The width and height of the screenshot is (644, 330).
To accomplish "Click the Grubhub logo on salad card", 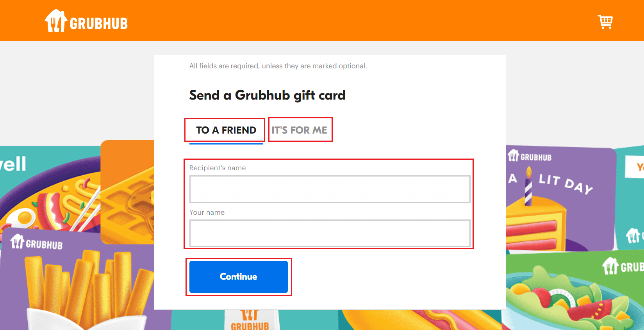I will (x=623, y=266).
